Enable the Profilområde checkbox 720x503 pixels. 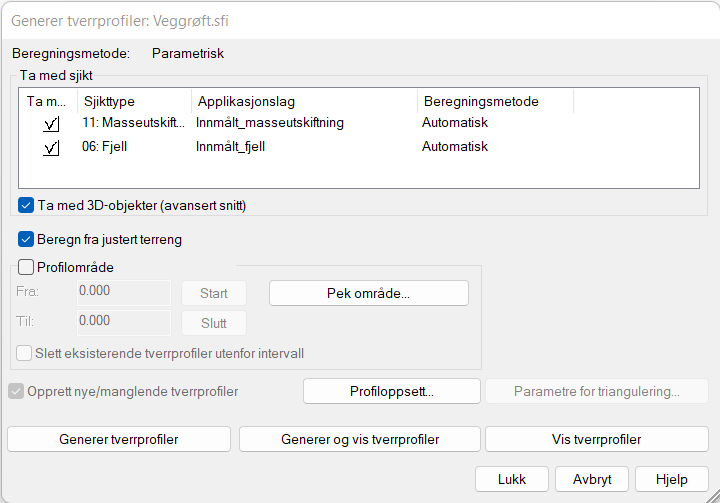coord(26,267)
